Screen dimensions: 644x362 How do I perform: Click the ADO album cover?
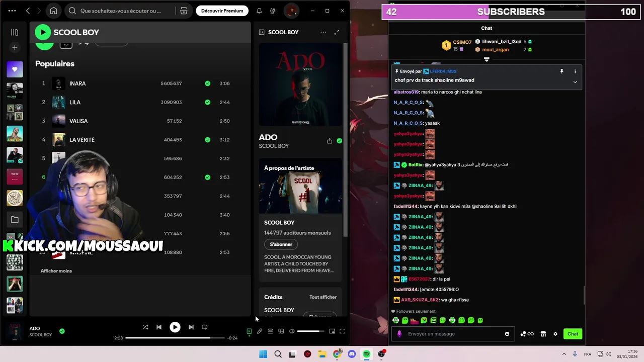click(x=300, y=84)
